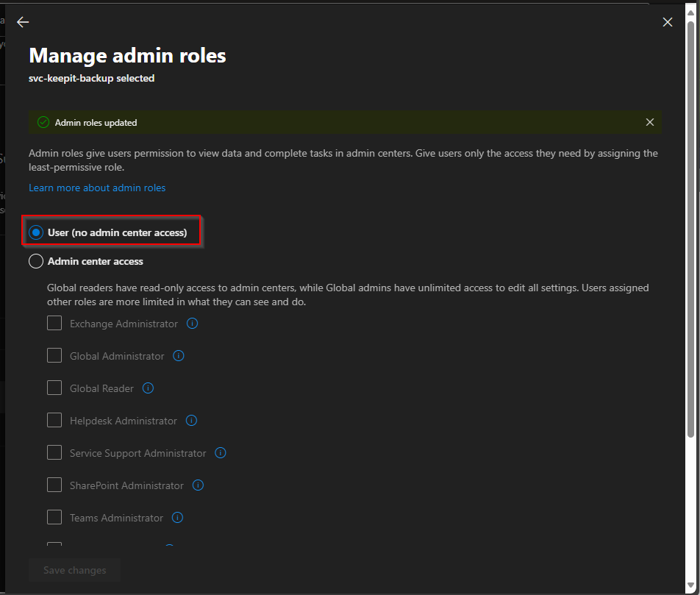The image size is (700, 595).
Task: Show Teams Administrator info icon details
Action: click(x=177, y=518)
